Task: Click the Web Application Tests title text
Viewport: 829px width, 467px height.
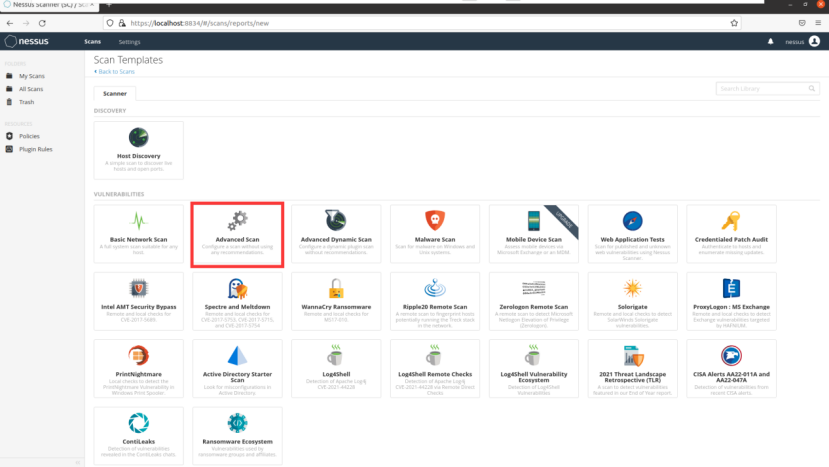Action: point(632,240)
